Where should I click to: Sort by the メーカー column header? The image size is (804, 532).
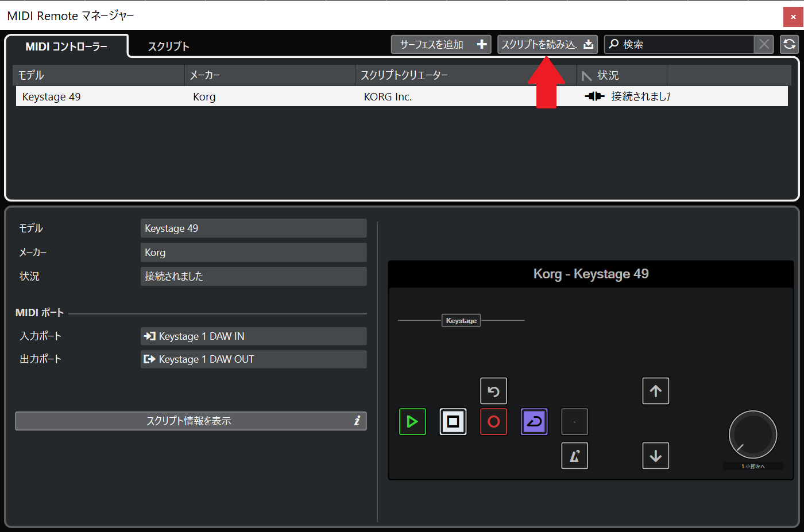269,75
